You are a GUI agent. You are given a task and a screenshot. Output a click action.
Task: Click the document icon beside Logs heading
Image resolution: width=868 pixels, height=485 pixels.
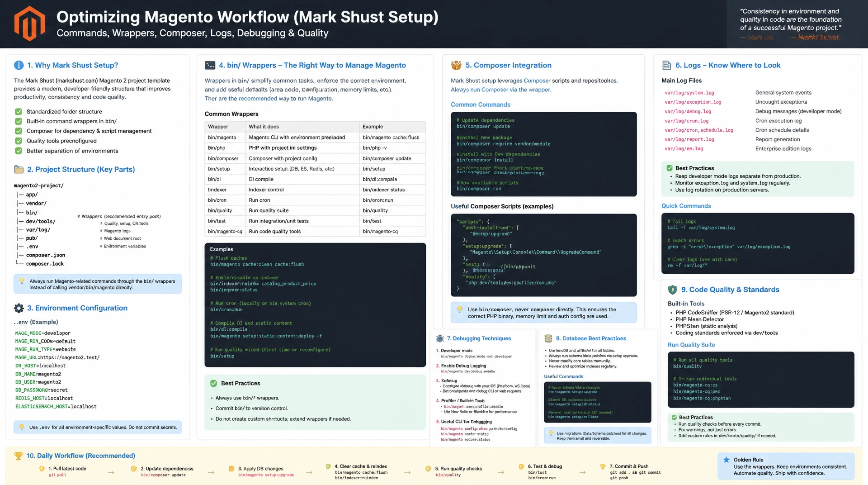(666, 65)
